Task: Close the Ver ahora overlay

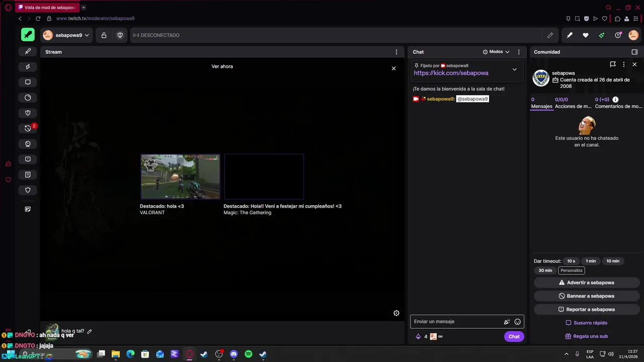Action: pyautogui.click(x=393, y=68)
